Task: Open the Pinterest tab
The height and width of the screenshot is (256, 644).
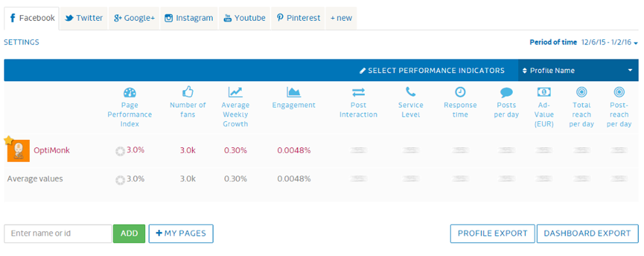Action: coord(298,18)
